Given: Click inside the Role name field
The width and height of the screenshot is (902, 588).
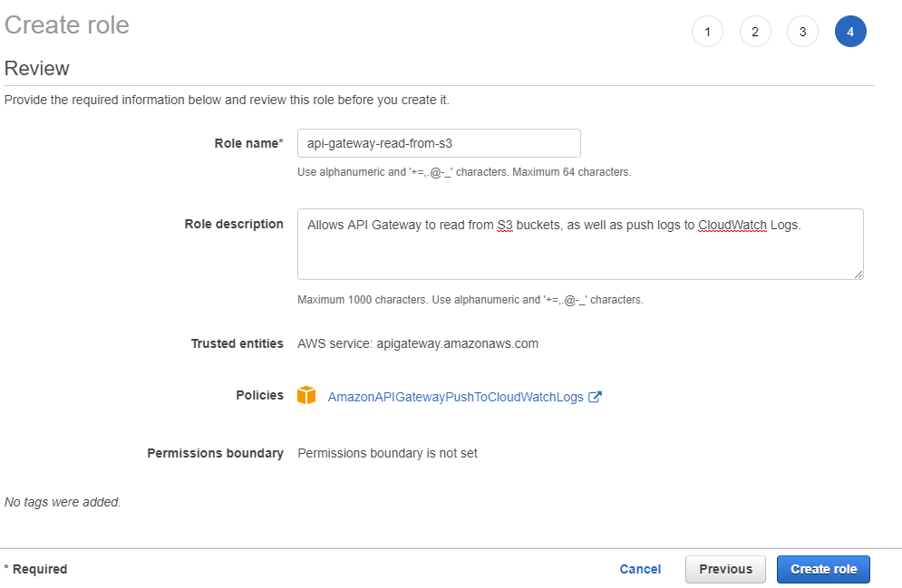Looking at the screenshot, I should coord(438,142).
